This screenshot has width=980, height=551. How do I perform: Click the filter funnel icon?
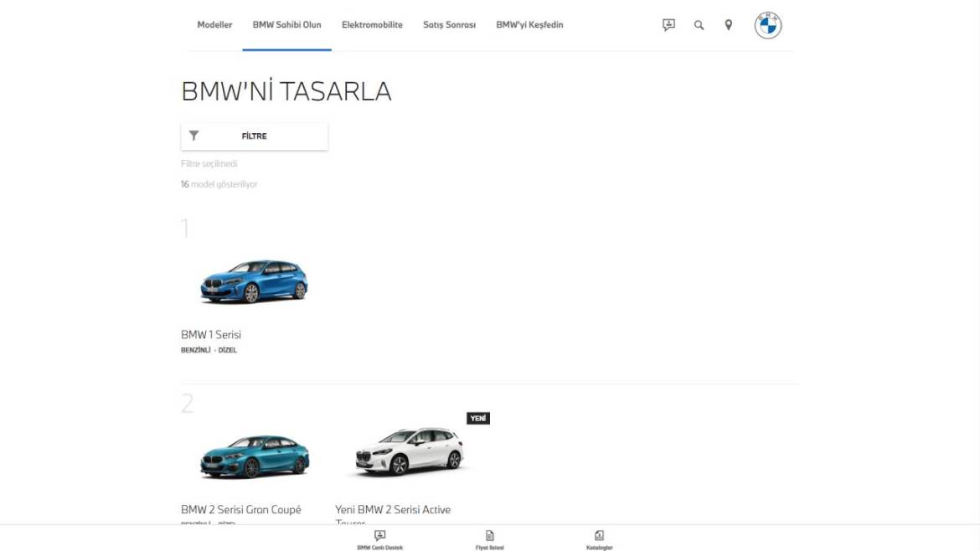tap(195, 134)
